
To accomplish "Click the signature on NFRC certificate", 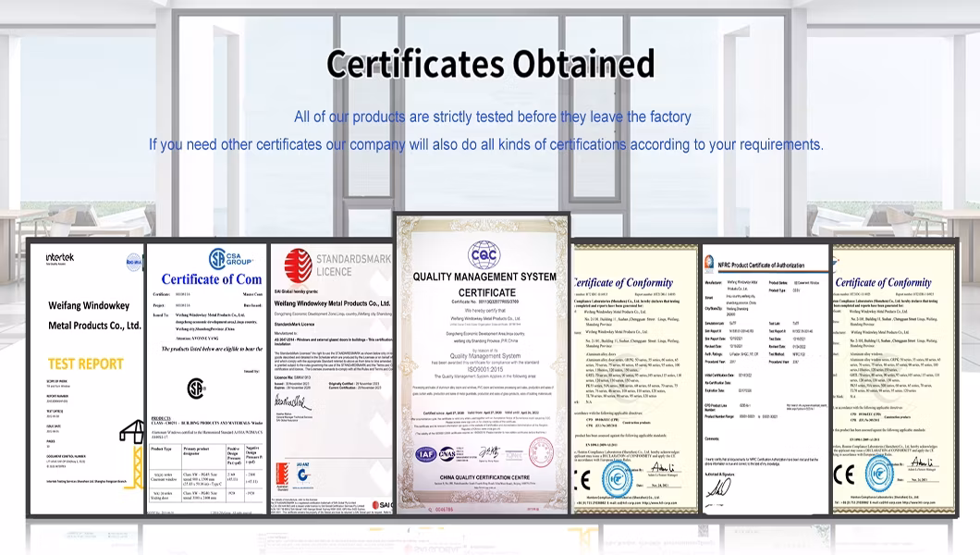I will tap(718, 487).
